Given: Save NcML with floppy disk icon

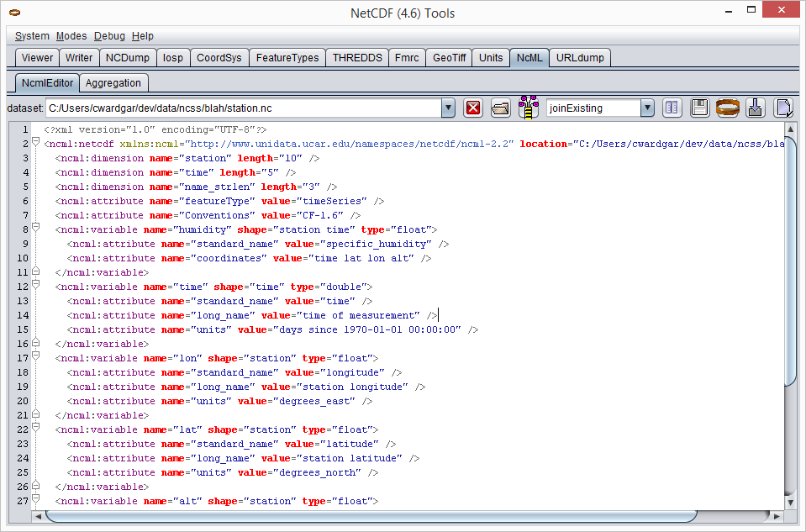Looking at the screenshot, I should (x=699, y=108).
